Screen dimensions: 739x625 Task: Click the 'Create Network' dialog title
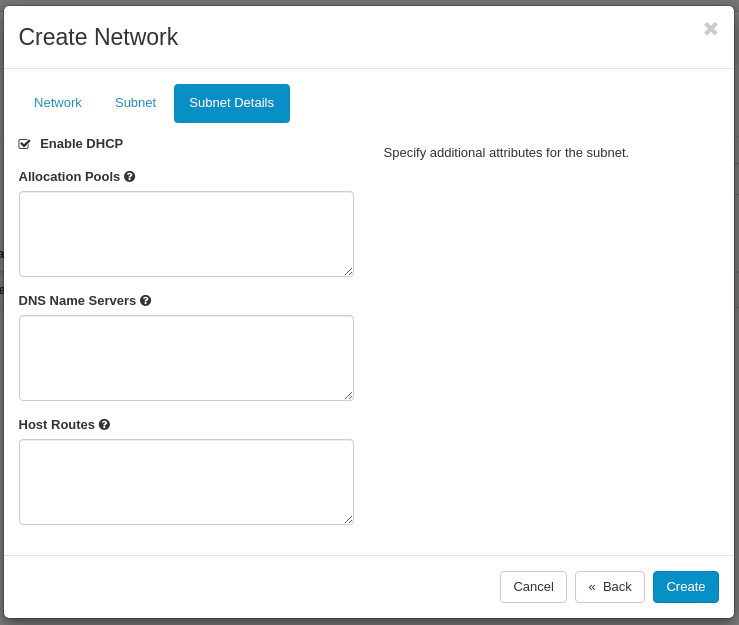tap(98, 37)
